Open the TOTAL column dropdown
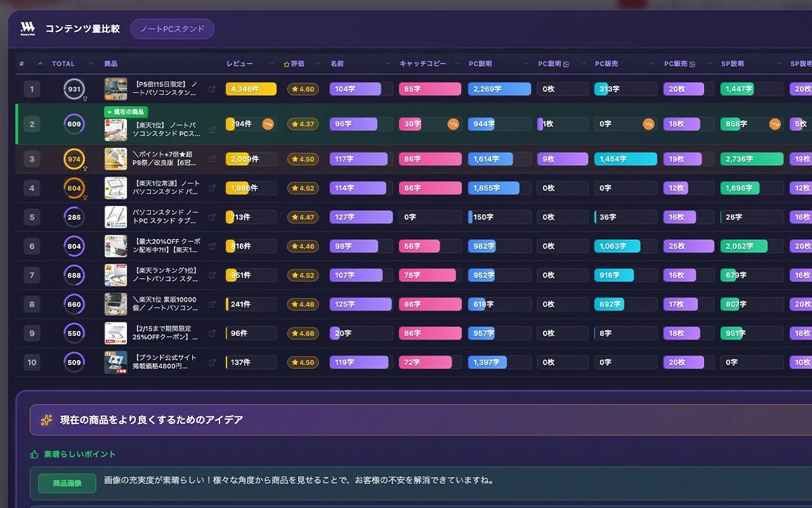 [x=91, y=63]
